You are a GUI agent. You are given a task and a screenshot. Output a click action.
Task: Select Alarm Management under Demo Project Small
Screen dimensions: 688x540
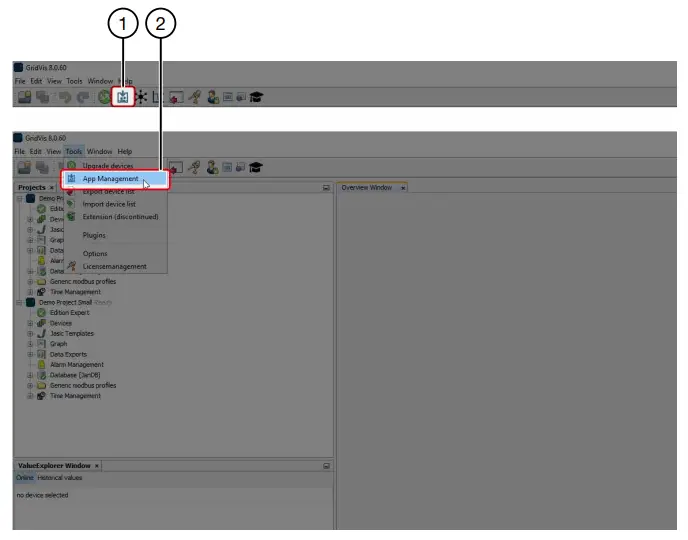77,365
